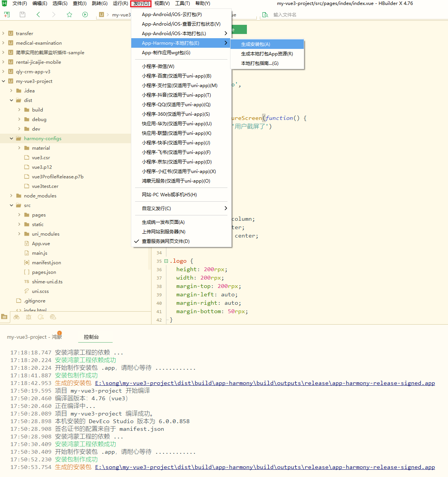Viewport: 448px width, 477px height.
Task: Open the project manager folder icon
Action: tap(4, 317)
